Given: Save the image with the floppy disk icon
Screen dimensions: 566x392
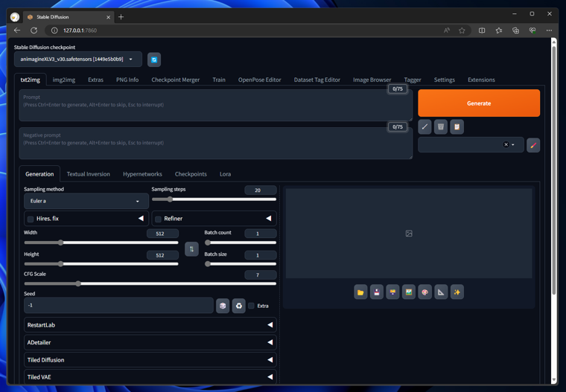Looking at the screenshot, I should tap(377, 292).
